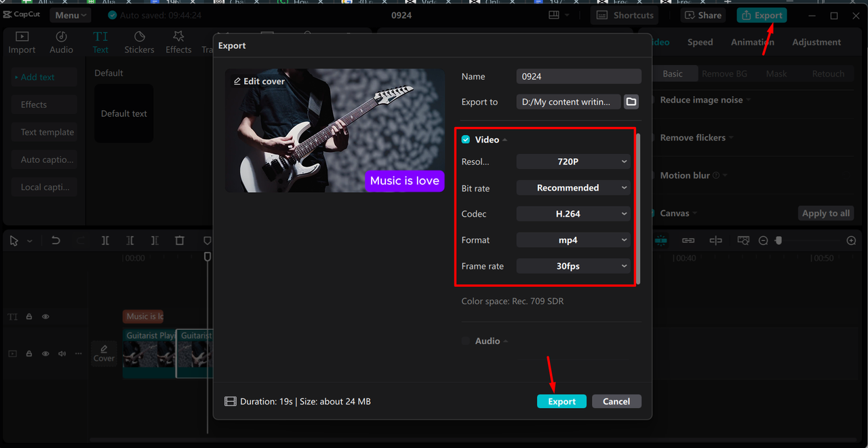
Task: Select the Mask sub-tab
Action: click(776, 73)
